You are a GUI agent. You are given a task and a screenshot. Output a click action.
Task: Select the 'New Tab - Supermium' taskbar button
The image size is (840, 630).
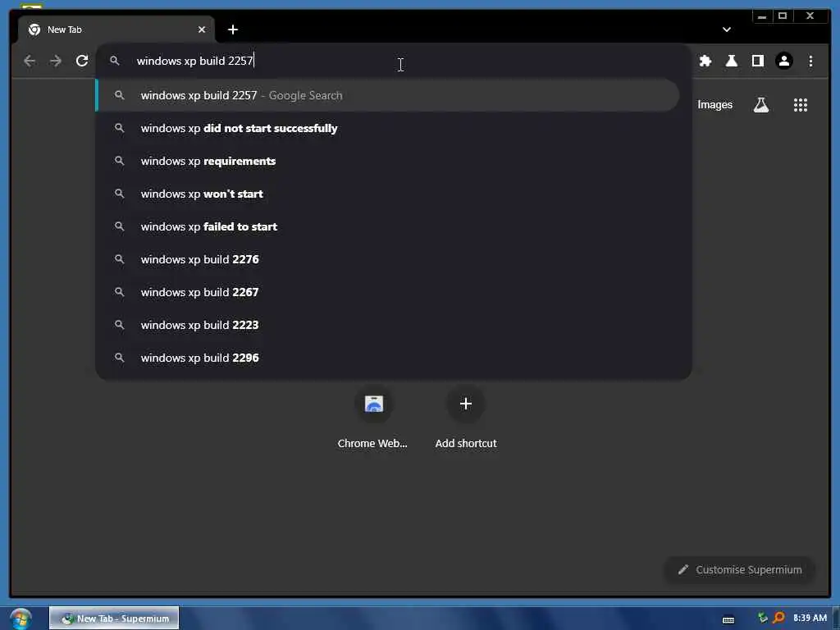tap(114, 619)
